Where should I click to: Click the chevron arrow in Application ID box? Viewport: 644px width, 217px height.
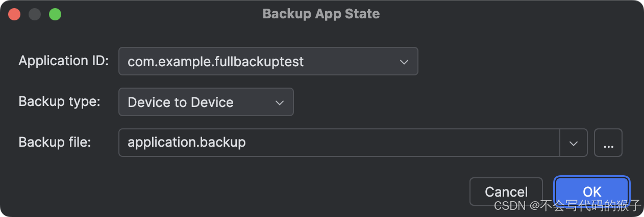click(x=404, y=62)
